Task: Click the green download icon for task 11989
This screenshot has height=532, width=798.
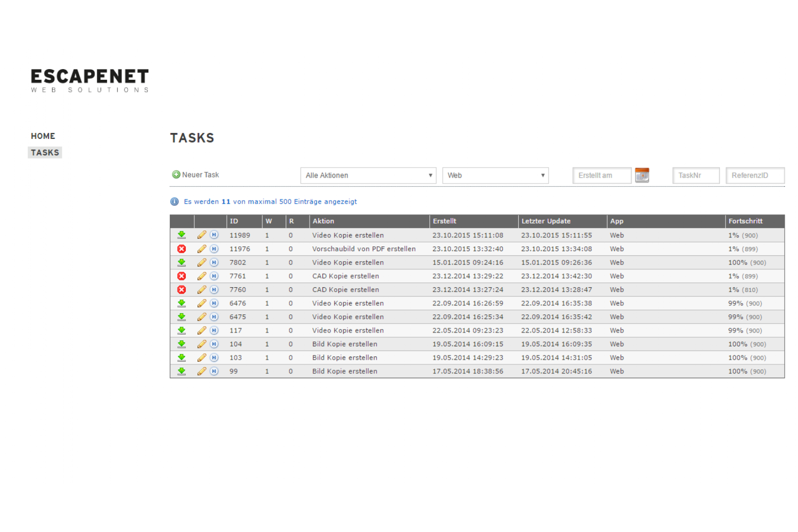Action: tap(181, 235)
